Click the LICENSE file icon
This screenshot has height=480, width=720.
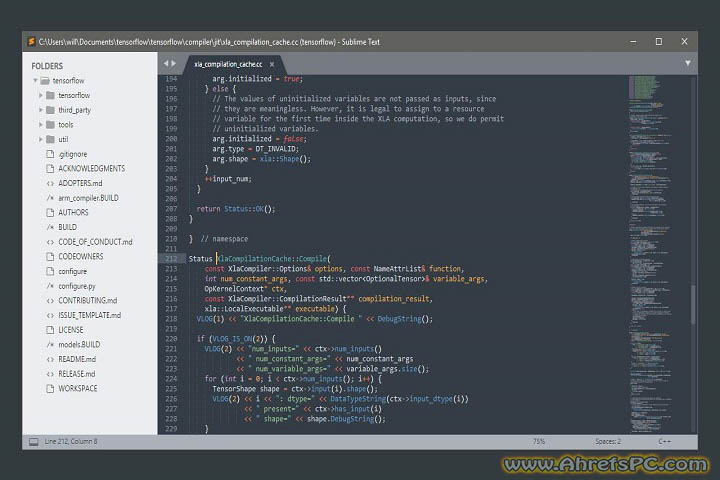(51, 330)
